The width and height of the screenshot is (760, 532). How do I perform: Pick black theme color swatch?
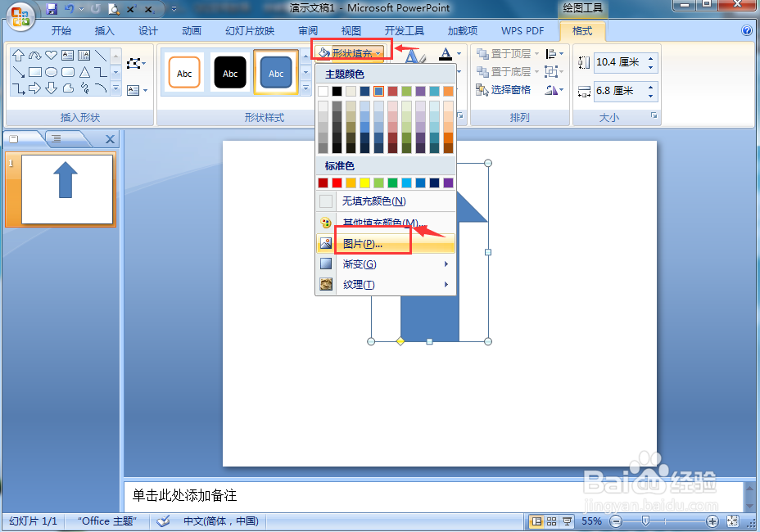(x=337, y=91)
